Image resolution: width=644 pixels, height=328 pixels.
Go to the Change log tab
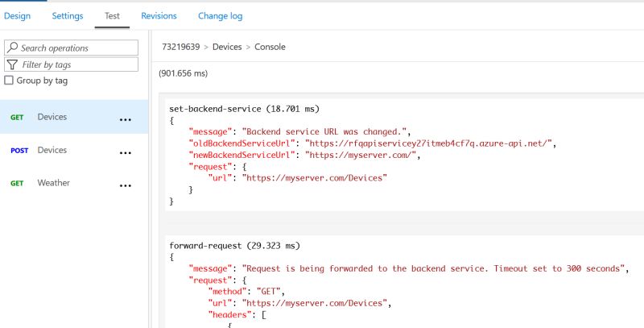(x=220, y=16)
